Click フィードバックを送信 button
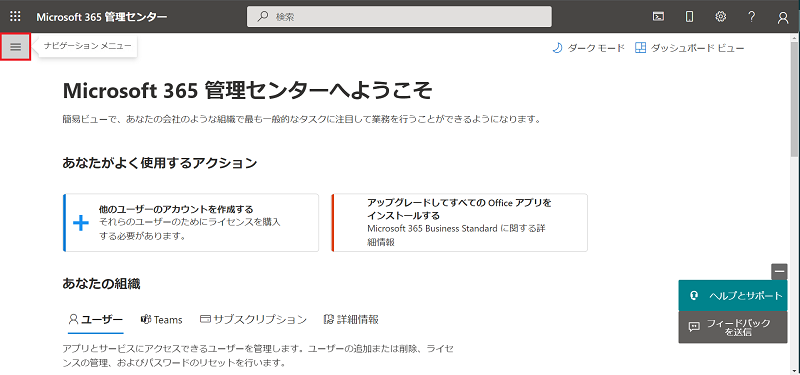800x375 pixels. [733, 327]
